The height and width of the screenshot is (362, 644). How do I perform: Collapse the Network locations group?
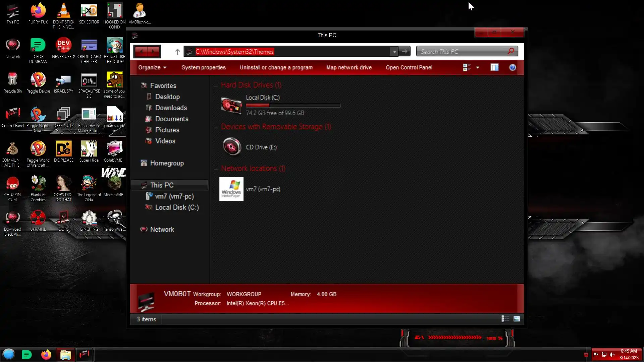pos(216,169)
